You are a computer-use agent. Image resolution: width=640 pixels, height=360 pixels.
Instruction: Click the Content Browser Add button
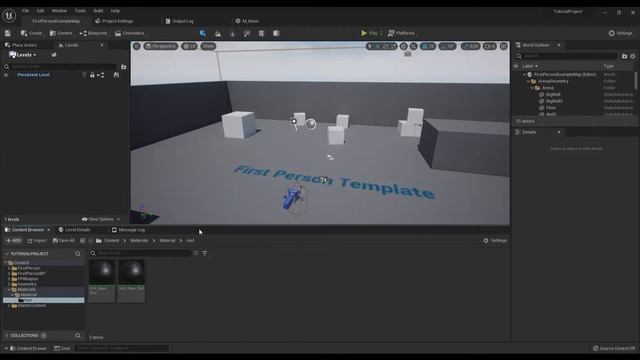13,241
